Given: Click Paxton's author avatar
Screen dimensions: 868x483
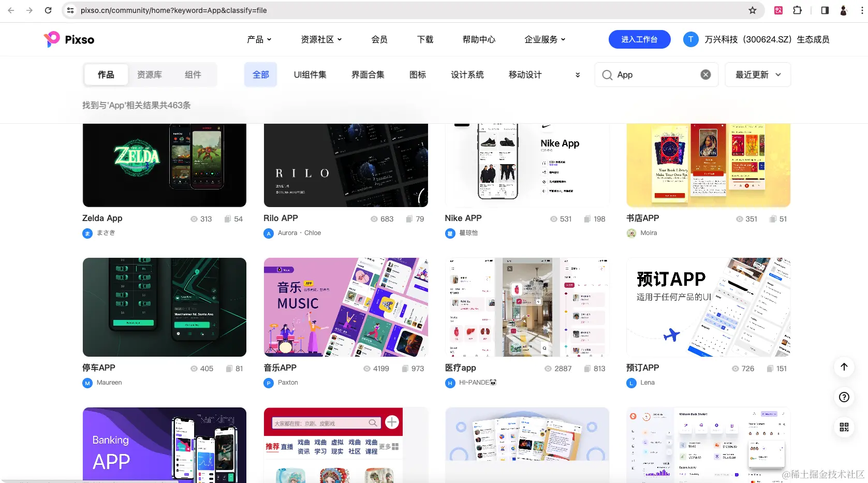Looking at the screenshot, I should tap(269, 383).
